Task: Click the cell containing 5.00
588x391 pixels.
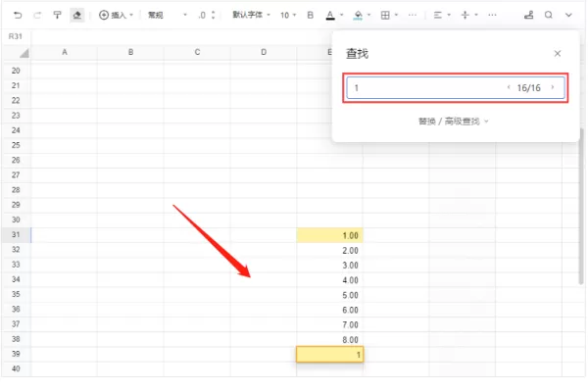Action: [x=329, y=295]
